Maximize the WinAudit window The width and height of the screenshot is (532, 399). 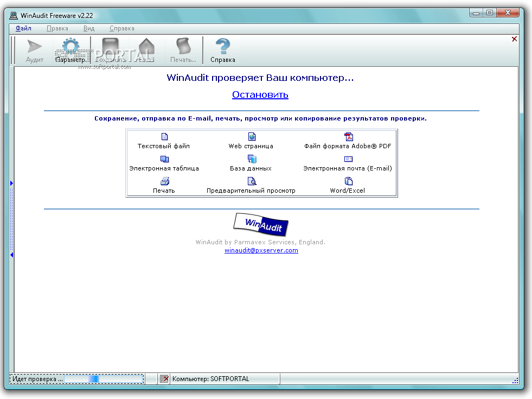coord(490,13)
